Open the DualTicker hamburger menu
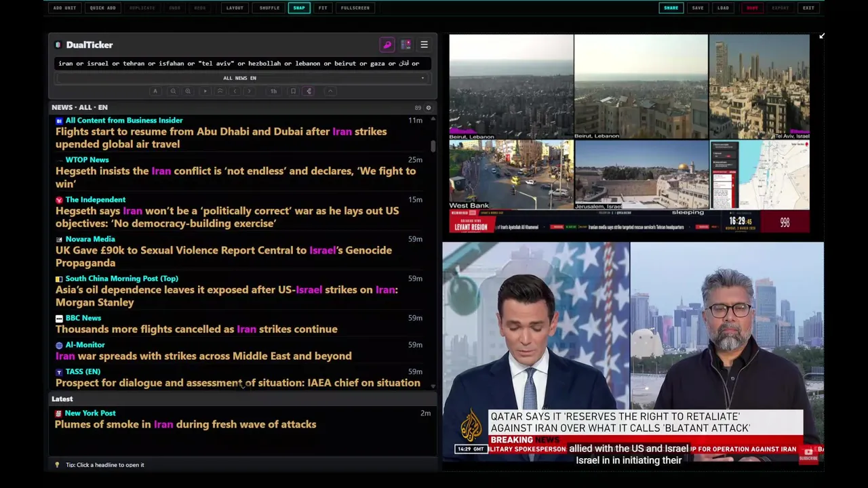This screenshot has width=868, height=488. tap(424, 45)
